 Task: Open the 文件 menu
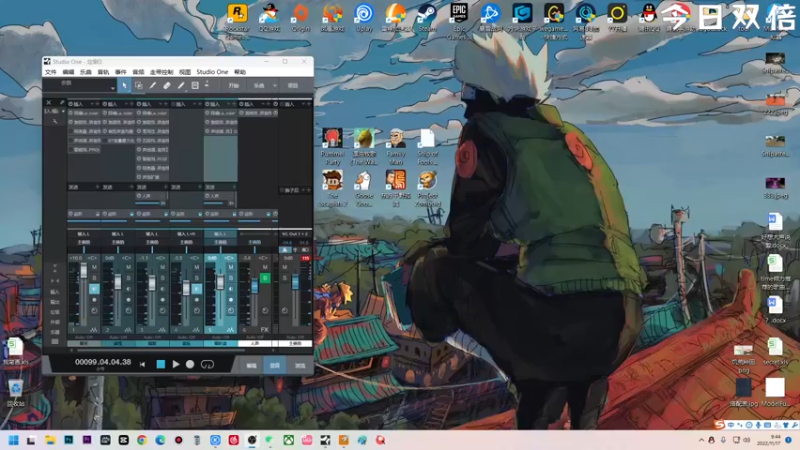[x=51, y=72]
